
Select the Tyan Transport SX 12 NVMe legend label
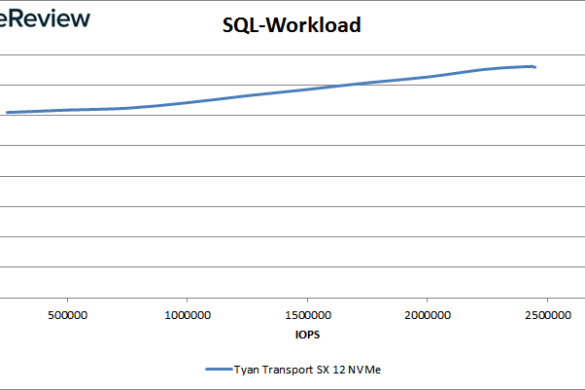pyautogui.click(x=307, y=370)
